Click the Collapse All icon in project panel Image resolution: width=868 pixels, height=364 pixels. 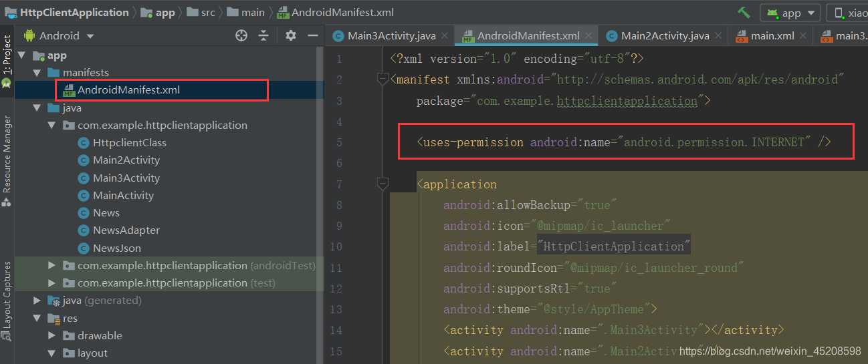click(x=263, y=35)
